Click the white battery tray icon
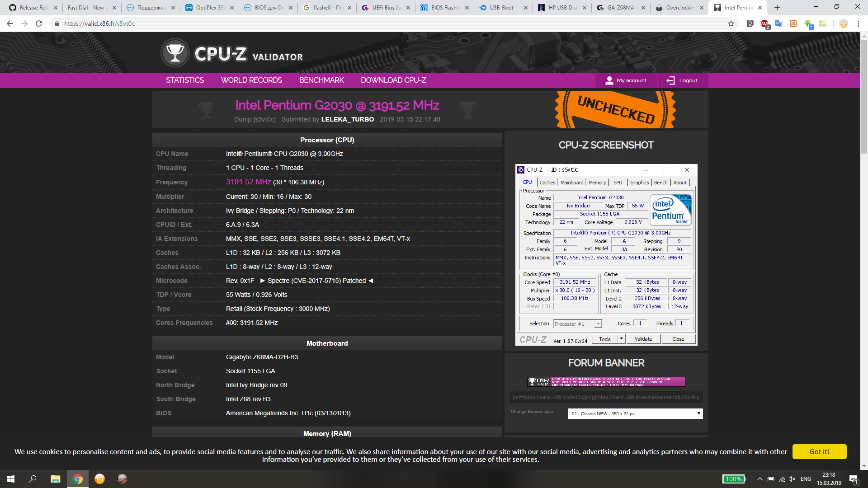 771,479
